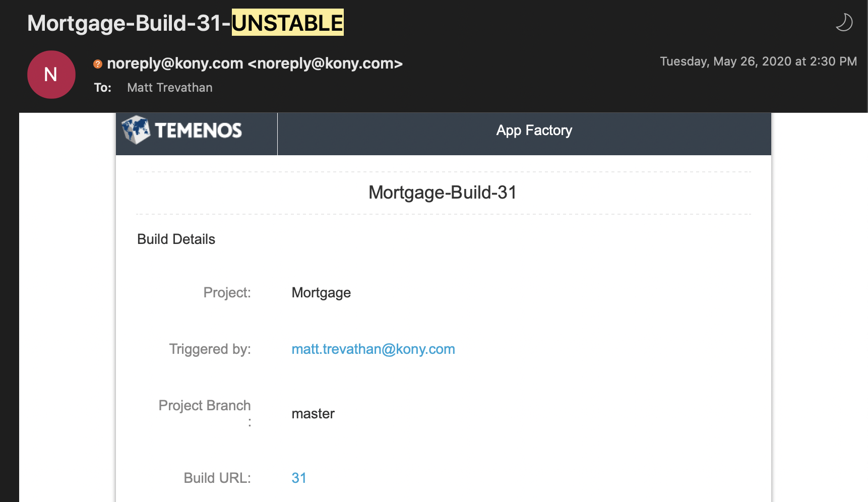The width and height of the screenshot is (868, 502).
Task: Click the Triggered by label
Action: [x=210, y=349]
